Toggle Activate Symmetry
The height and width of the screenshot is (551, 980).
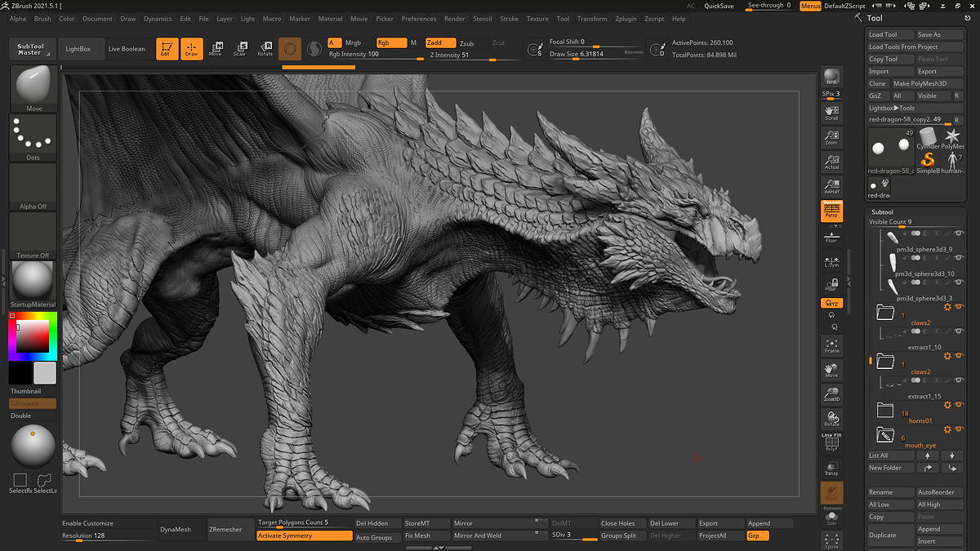[x=305, y=535]
